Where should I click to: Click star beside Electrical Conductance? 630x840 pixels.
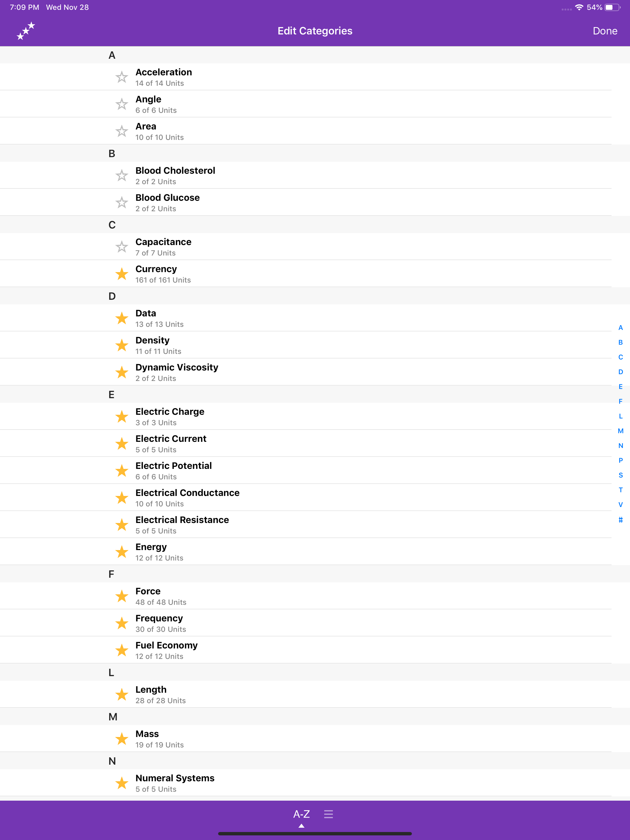click(122, 497)
